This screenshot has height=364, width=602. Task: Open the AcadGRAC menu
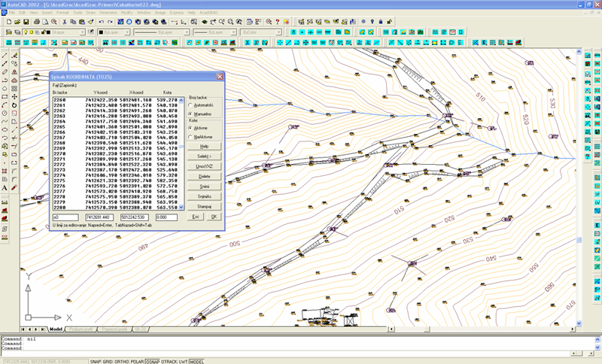pos(208,13)
